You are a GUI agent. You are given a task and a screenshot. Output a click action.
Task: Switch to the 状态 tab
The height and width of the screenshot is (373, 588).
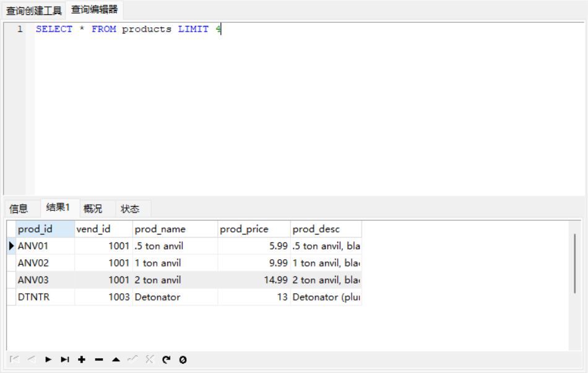tap(130, 208)
